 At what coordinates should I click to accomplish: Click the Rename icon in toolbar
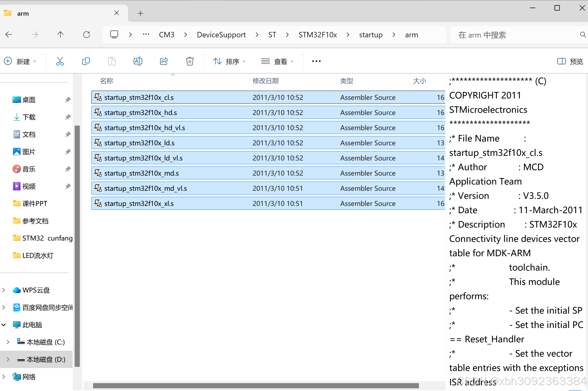(x=138, y=61)
